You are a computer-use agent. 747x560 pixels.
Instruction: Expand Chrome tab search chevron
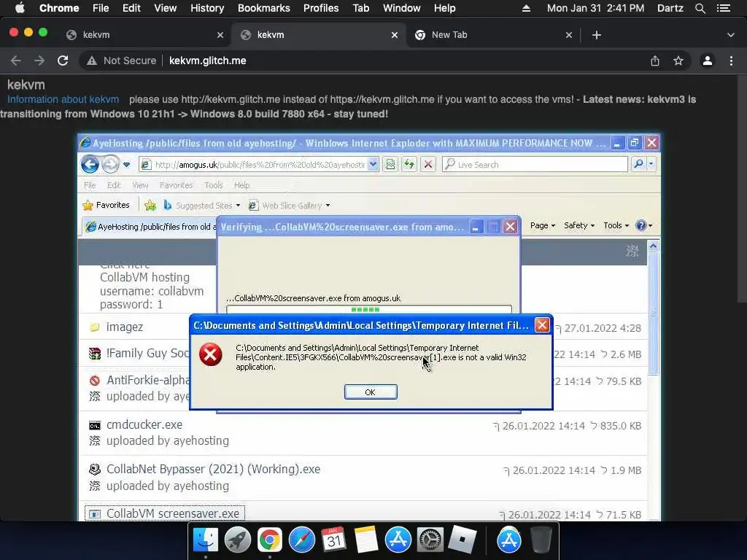tap(731, 35)
